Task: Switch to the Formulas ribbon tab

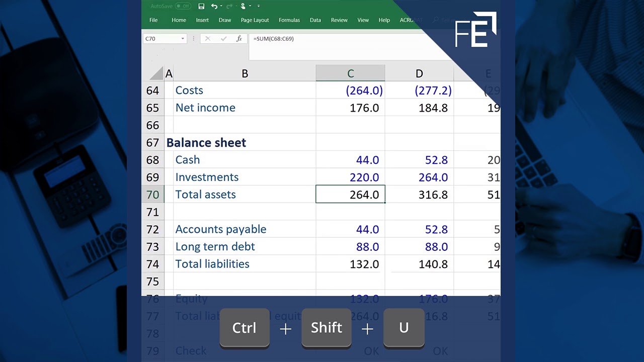Action: point(289,20)
